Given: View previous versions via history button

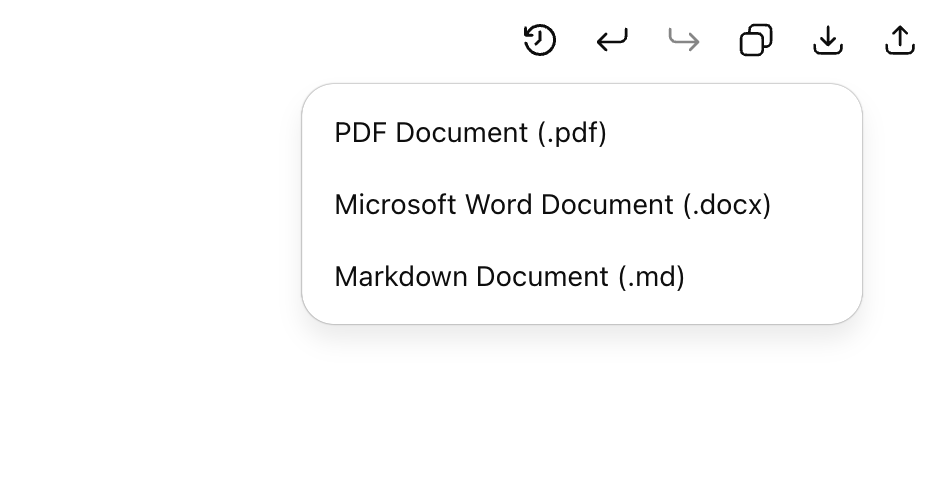Looking at the screenshot, I should (540, 40).
